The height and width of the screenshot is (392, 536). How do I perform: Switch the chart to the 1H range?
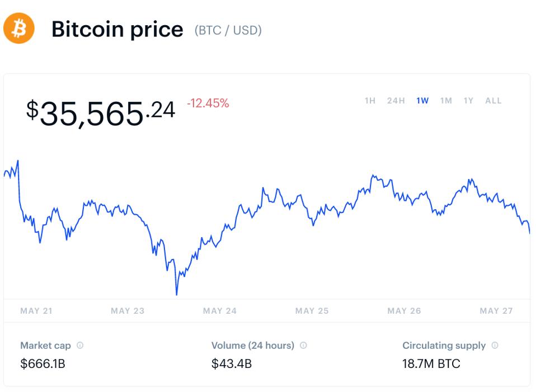tap(370, 101)
